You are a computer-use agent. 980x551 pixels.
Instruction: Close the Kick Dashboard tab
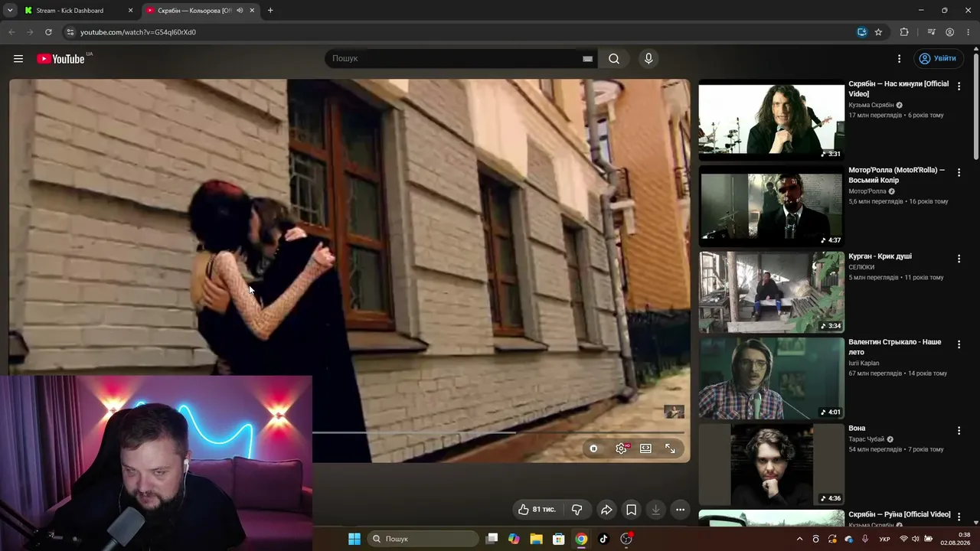tap(130, 11)
